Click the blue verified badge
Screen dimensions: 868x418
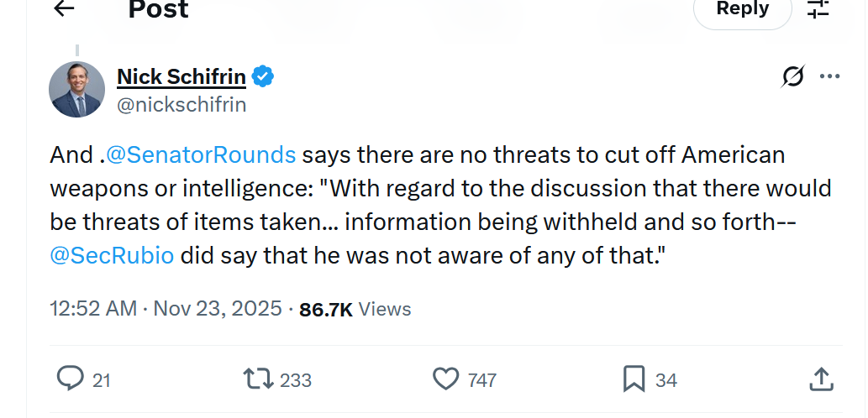[x=263, y=77]
